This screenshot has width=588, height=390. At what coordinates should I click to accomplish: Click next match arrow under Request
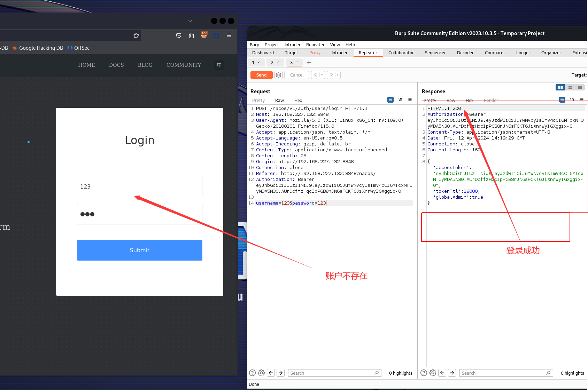coord(281,373)
